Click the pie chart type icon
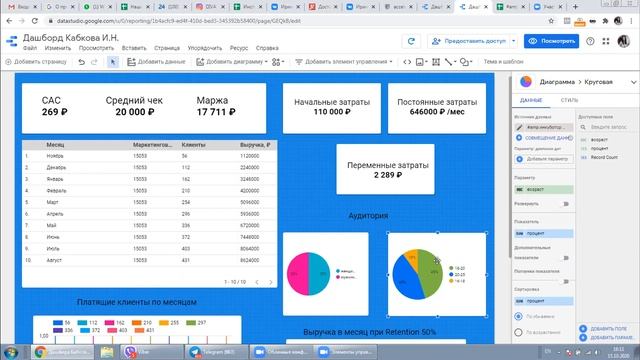 pos(526,82)
